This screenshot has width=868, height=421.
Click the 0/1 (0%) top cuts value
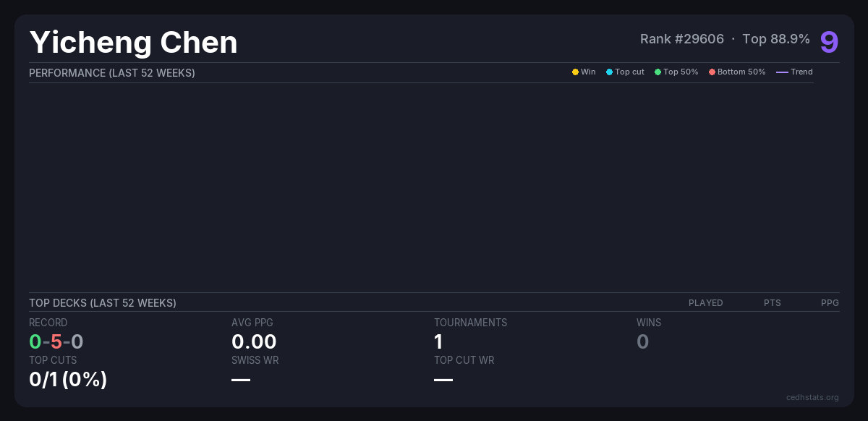68,379
